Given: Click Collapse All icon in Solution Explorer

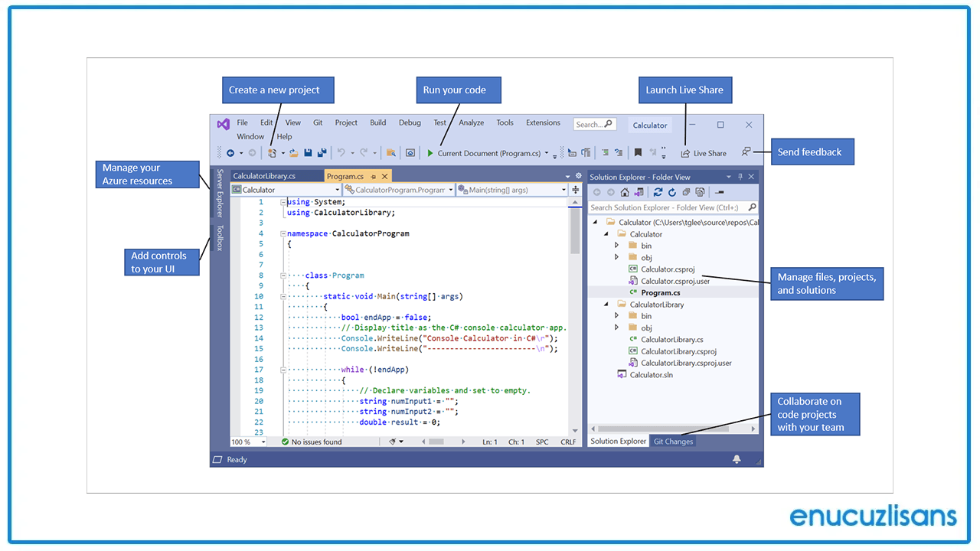Looking at the screenshot, I should (x=686, y=192).
